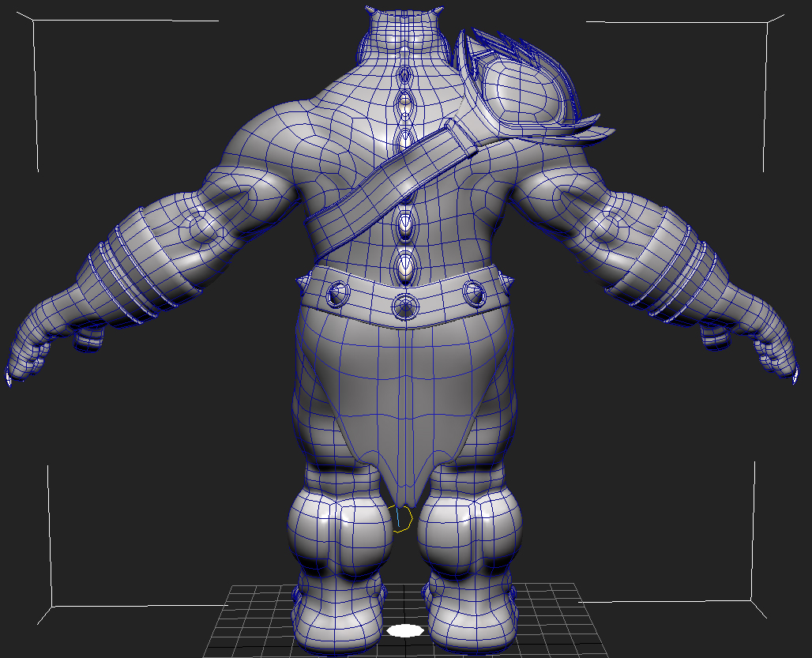The image size is (812, 658).
Task: Click the topmost oval spine stud on the back
Action: tap(404, 76)
